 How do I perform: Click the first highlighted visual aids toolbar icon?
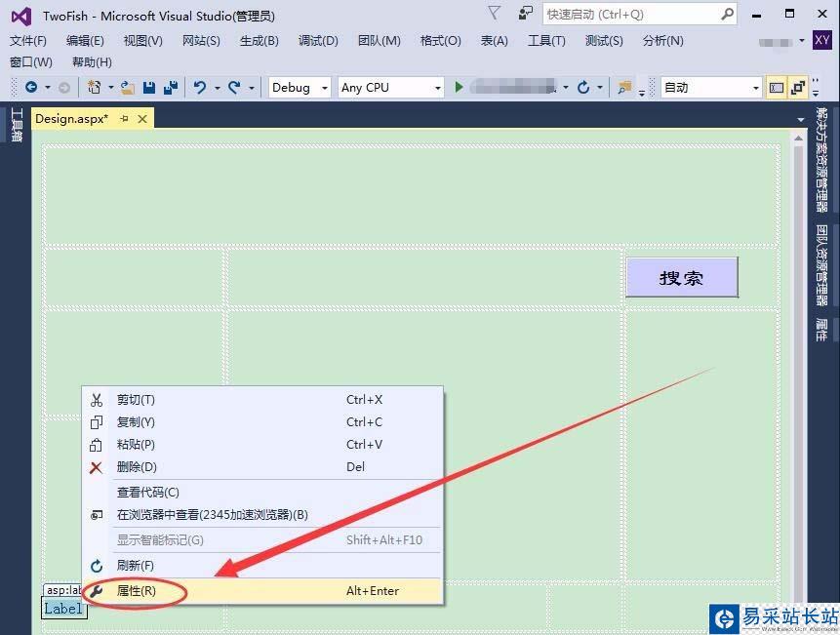777,87
